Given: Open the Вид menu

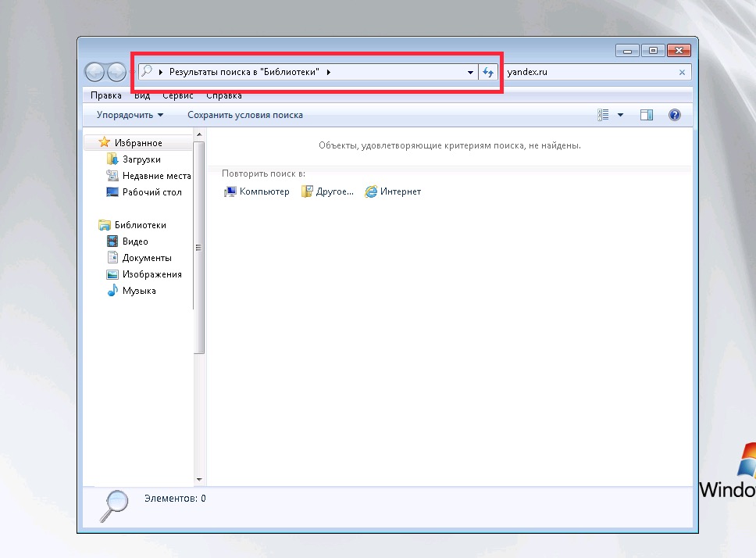Looking at the screenshot, I should (142, 95).
